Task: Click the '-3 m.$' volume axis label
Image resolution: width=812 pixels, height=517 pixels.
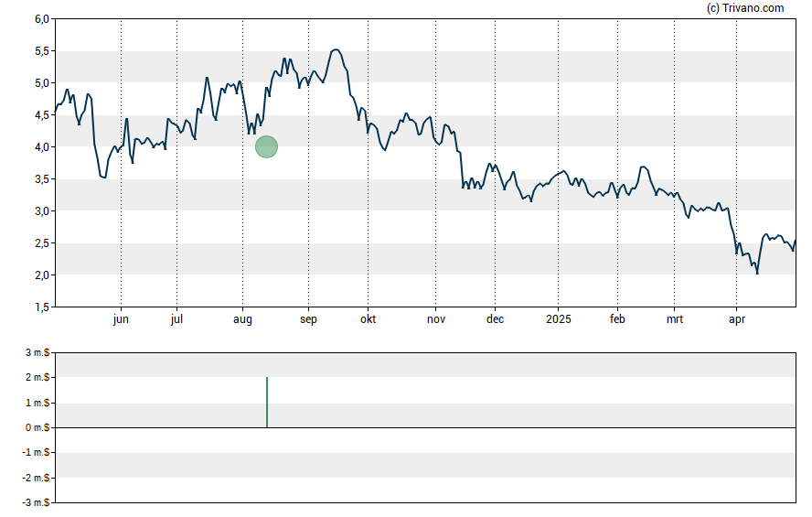Action: pyautogui.click(x=36, y=502)
